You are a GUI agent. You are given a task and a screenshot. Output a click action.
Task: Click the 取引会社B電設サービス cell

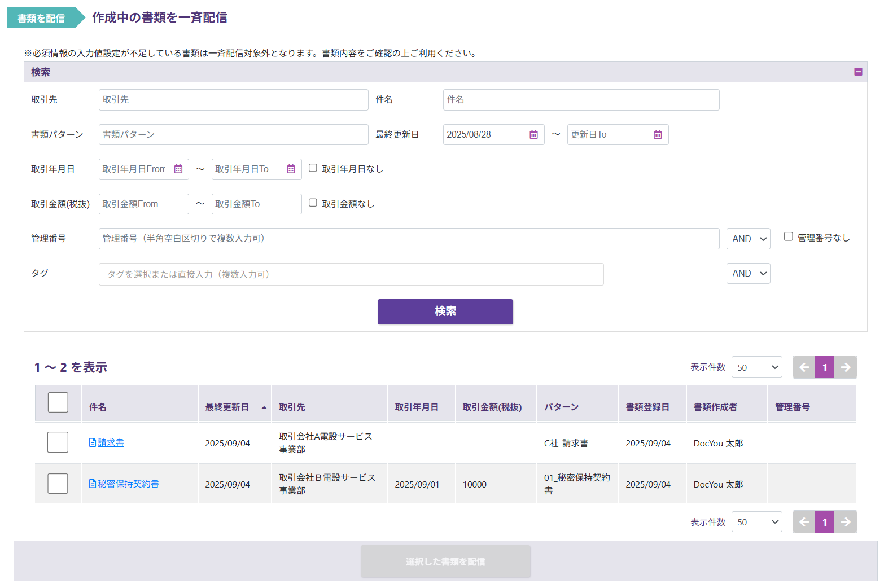[x=329, y=484]
